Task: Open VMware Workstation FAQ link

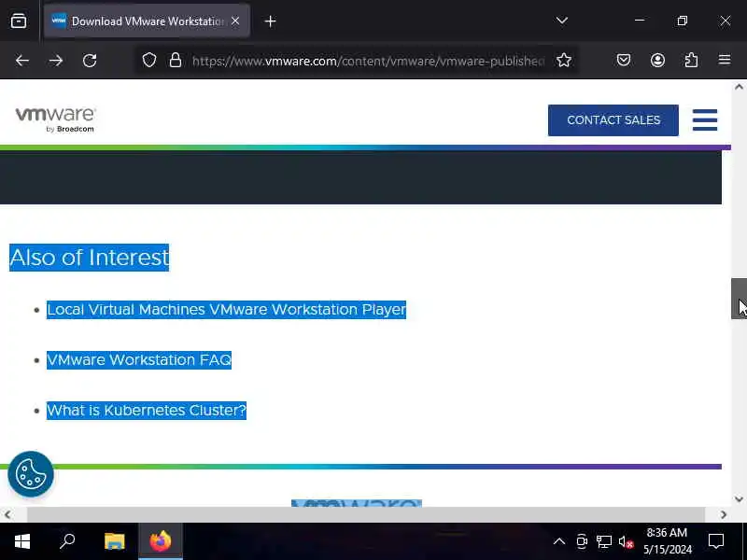Action: 139,359
